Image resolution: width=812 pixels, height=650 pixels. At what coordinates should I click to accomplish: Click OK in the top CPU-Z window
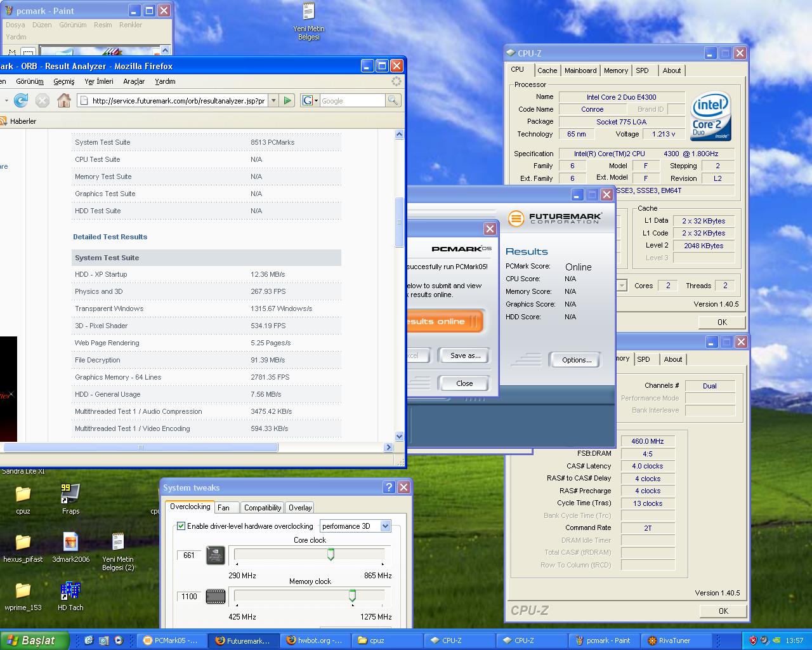click(722, 322)
